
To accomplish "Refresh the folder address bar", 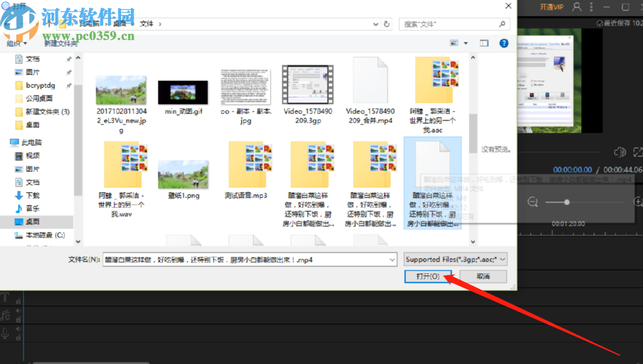I will 386,24.
